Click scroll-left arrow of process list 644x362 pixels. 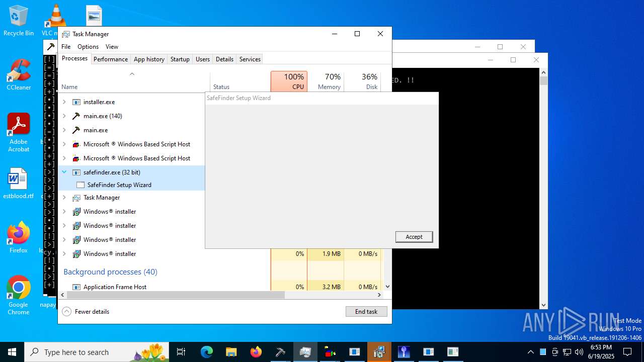[x=62, y=295]
